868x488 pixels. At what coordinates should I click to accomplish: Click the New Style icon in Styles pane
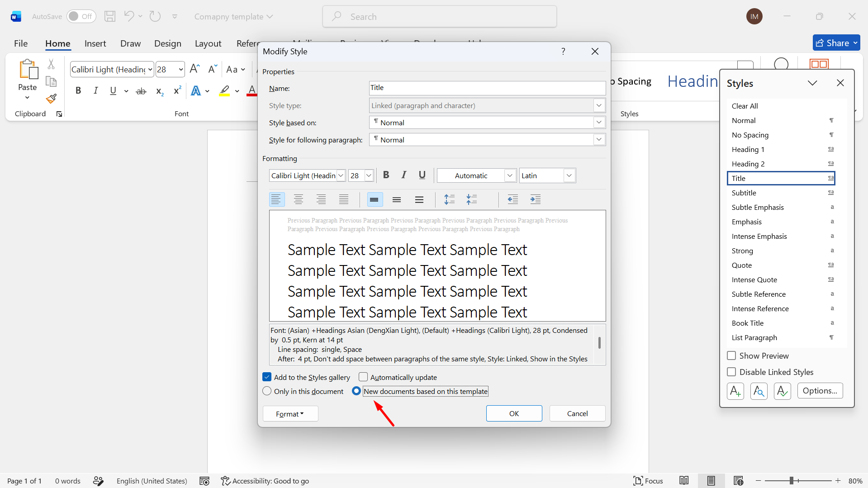[735, 391]
